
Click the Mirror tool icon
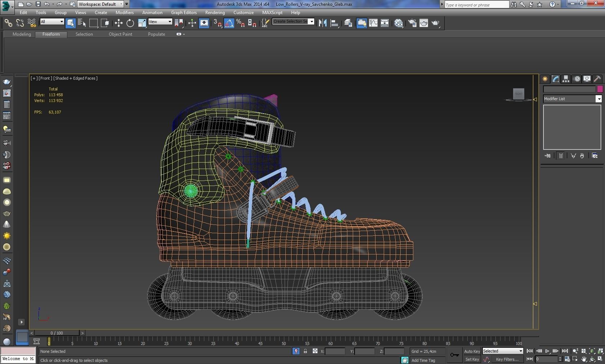(322, 23)
